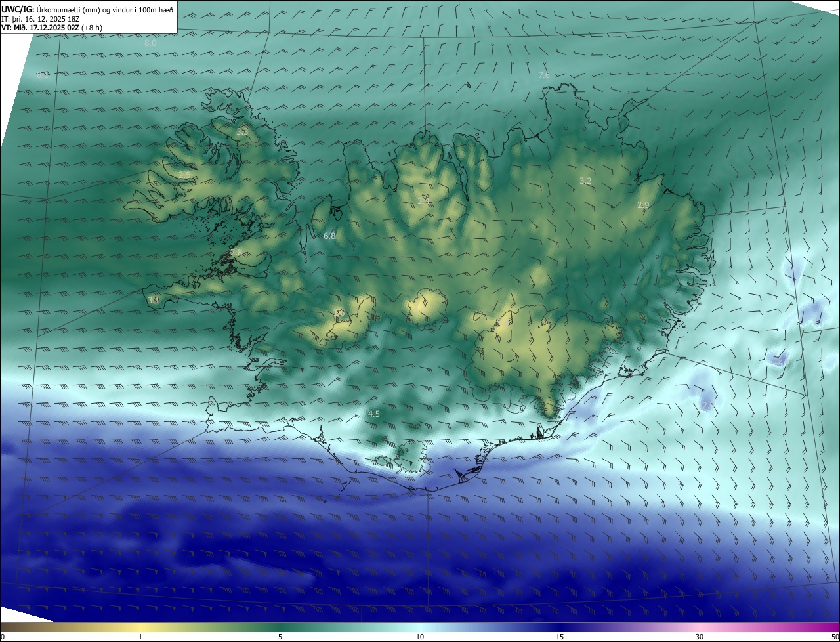Click the 30 tick label on the color scale

point(700,637)
